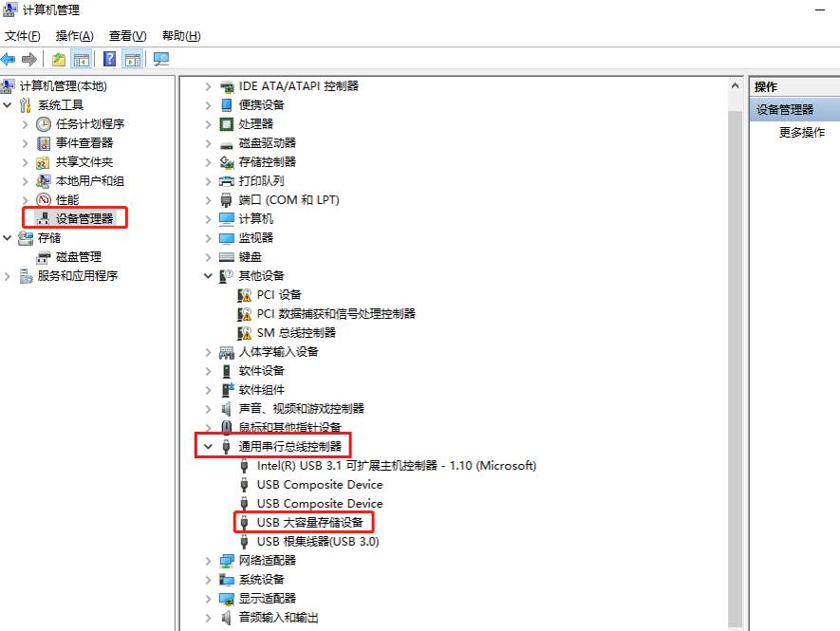The height and width of the screenshot is (631, 840).
Task: Click the 事件查看器 icon in left tree
Action: click(44, 143)
